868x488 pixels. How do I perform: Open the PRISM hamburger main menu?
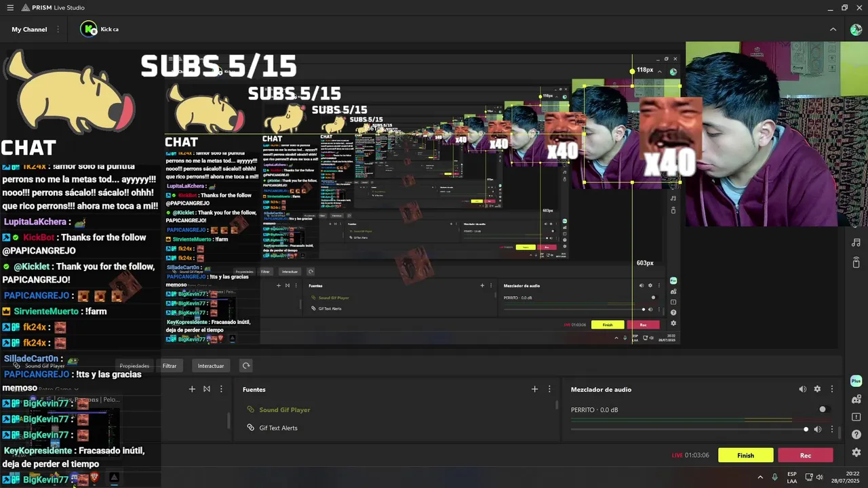tap(10, 7)
